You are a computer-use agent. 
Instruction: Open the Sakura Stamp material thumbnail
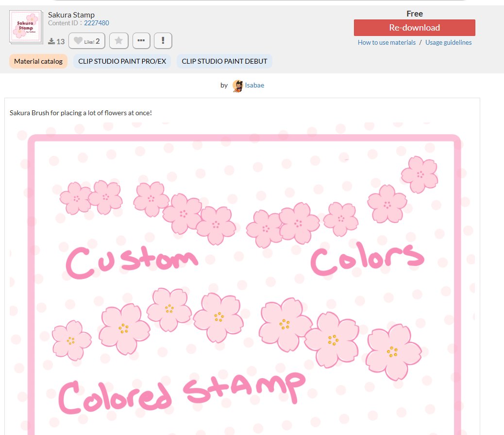click(26, 27)
